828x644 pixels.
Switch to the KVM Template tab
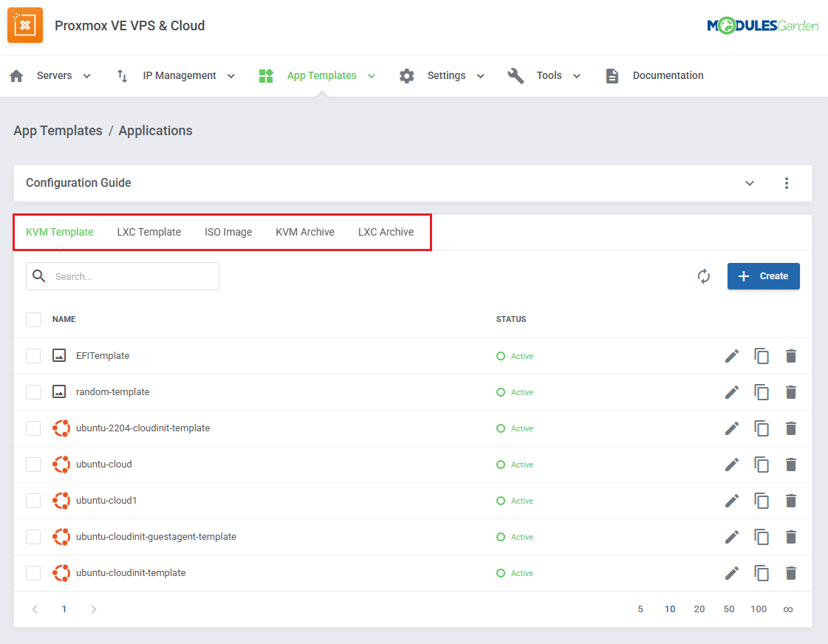point(60,232)
